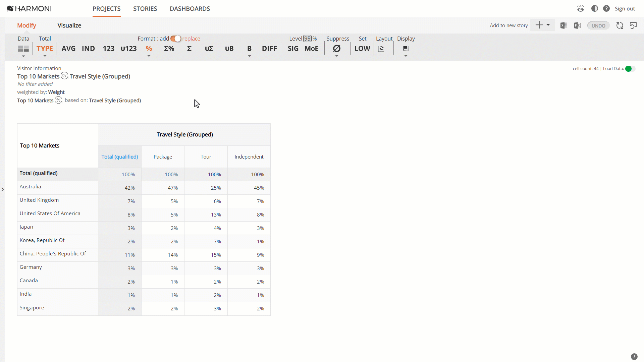Expand the Suppress dropdown arrow
The width and height of the screenshot is (644, 362).
pyautogui.click(x=336, y=56)
